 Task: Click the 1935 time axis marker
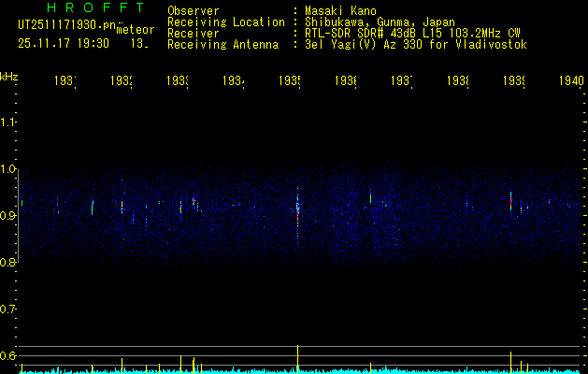click(x=290, y=80)
